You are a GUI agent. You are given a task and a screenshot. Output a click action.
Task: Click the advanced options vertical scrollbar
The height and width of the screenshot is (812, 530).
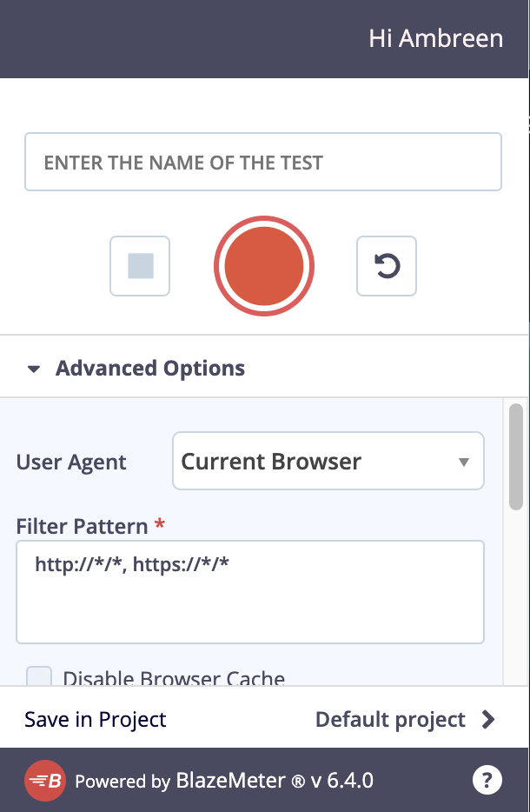516,469
